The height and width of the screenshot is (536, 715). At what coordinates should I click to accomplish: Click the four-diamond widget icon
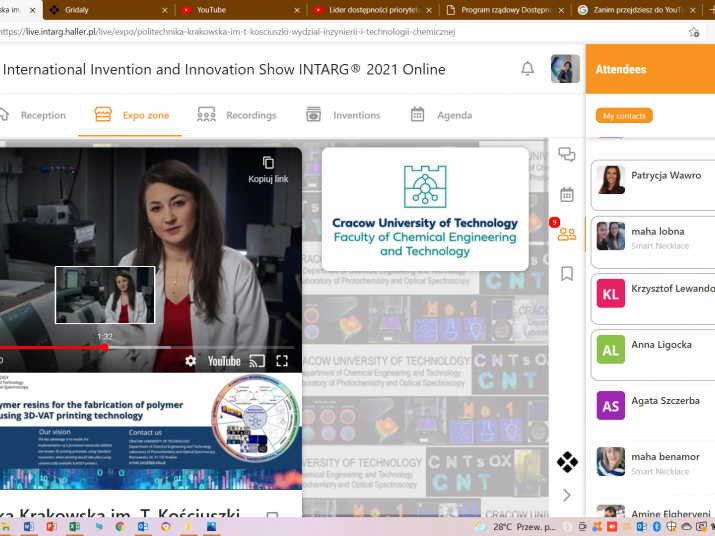pos(567,462)
